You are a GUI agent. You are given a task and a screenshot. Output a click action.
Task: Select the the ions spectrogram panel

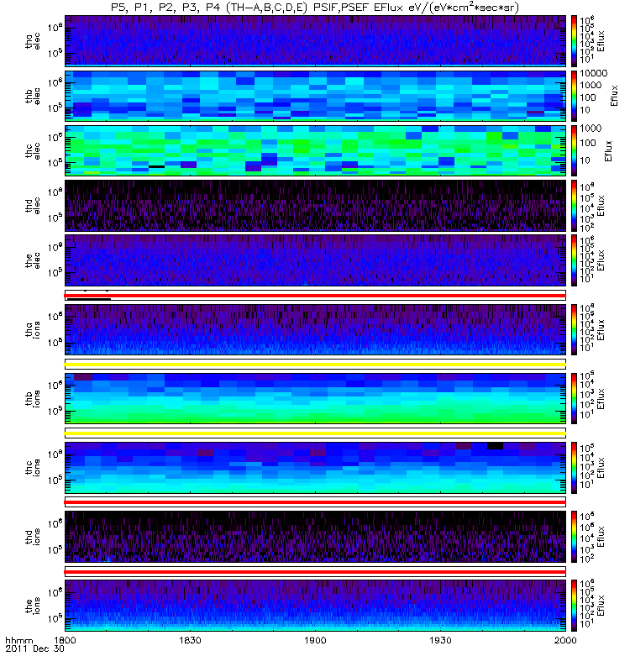point(315,606)
